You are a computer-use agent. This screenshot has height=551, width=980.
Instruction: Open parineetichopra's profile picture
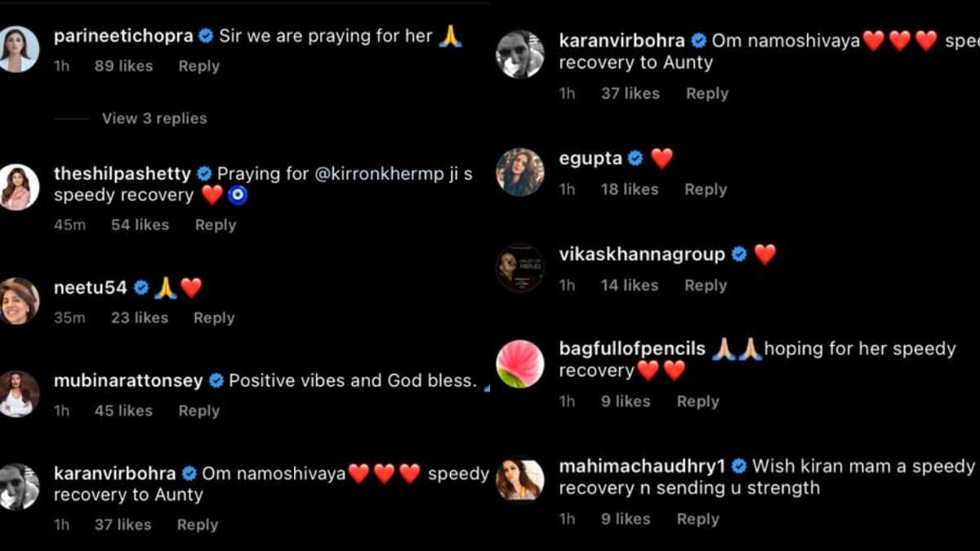tap(19, 49)
